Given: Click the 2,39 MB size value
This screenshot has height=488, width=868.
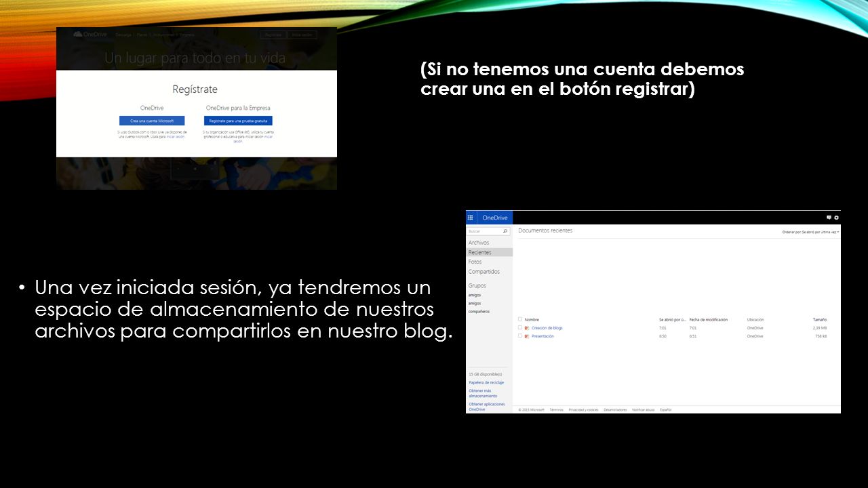Looking at the screenshot, I should pos(820,328).
